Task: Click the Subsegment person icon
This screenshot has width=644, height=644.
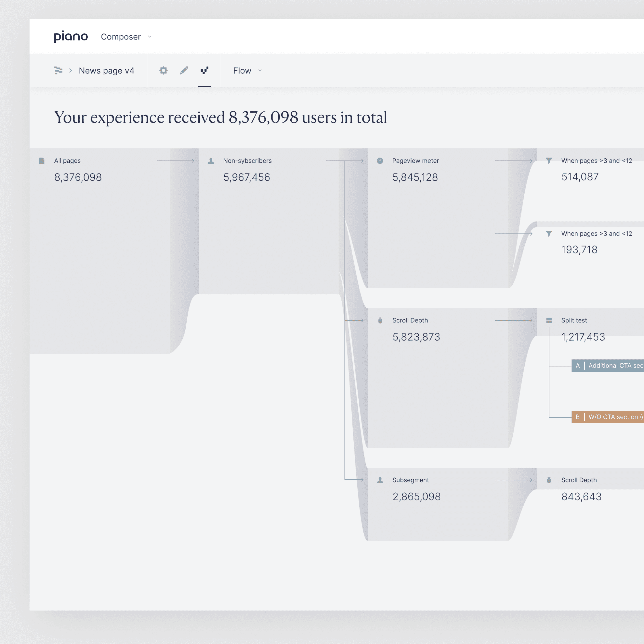Action: coord(380,480)
